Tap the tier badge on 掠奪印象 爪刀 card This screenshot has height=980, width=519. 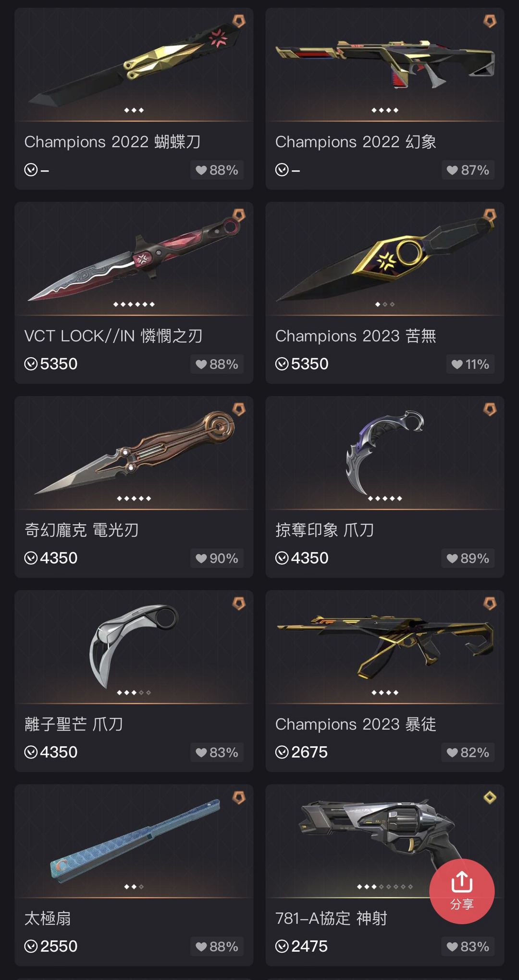490,409
